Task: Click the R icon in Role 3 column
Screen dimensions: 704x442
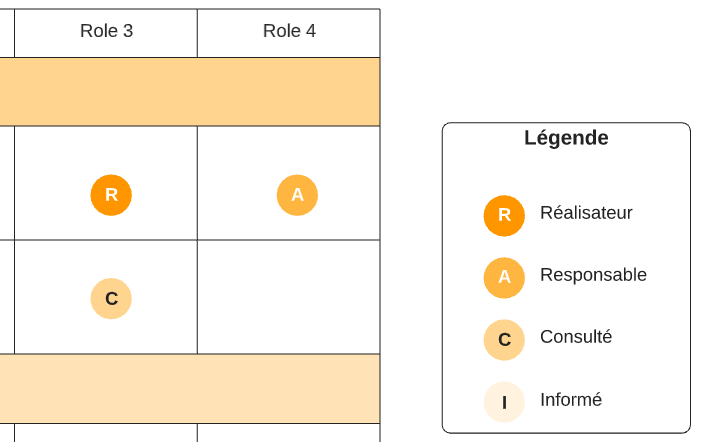Action: [x=111, y=195]
